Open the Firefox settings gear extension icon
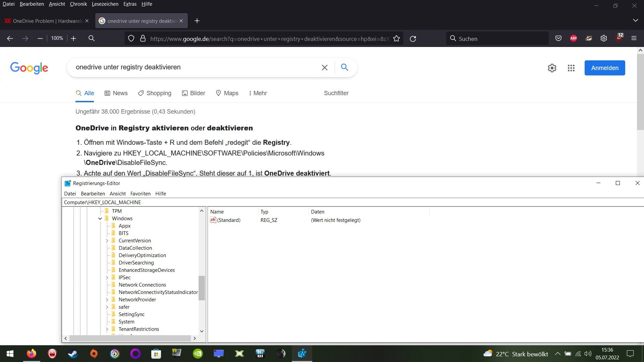644x362 pixels. [604, 39]
